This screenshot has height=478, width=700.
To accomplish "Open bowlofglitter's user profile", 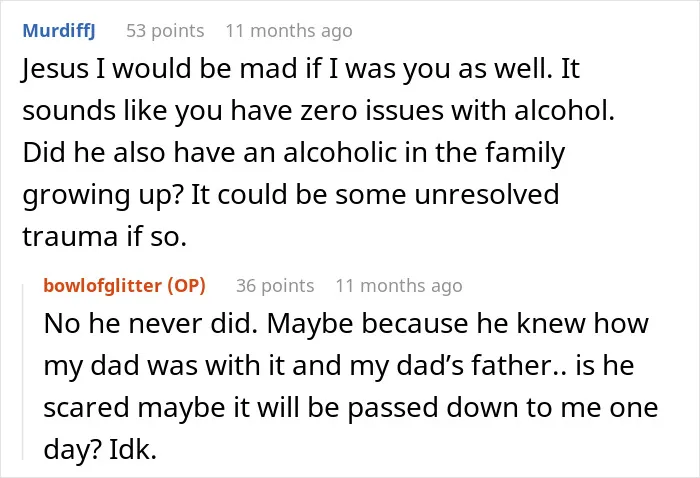I will pyautogui.click(x=103, y=286).
